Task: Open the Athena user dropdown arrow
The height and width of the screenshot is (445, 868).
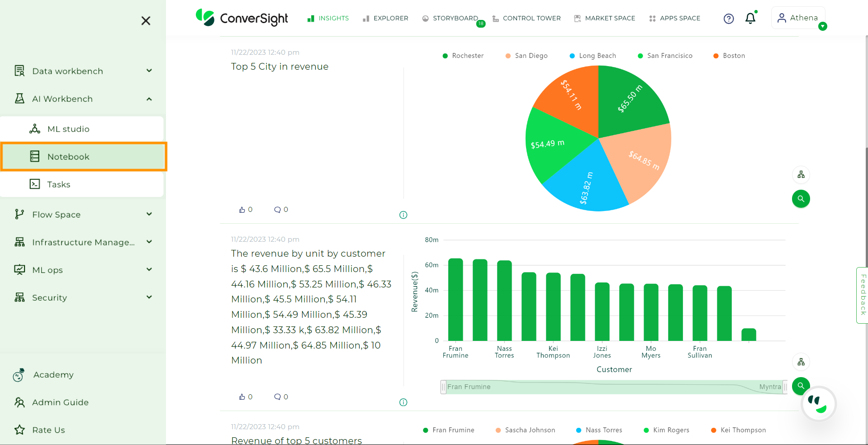Action: pos(823,26)
